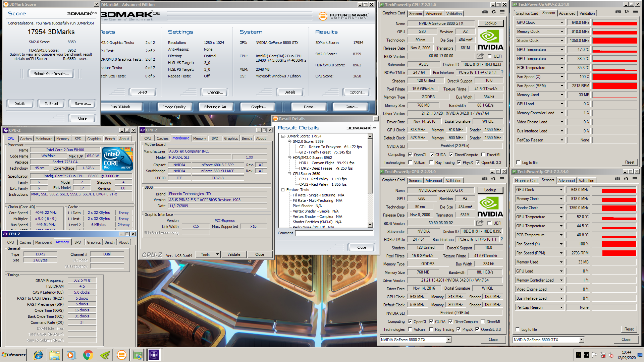
Task: Take screenshot via camera icon in ASUS-subvendor GPU-Z
Action: [x=485, y=12]
